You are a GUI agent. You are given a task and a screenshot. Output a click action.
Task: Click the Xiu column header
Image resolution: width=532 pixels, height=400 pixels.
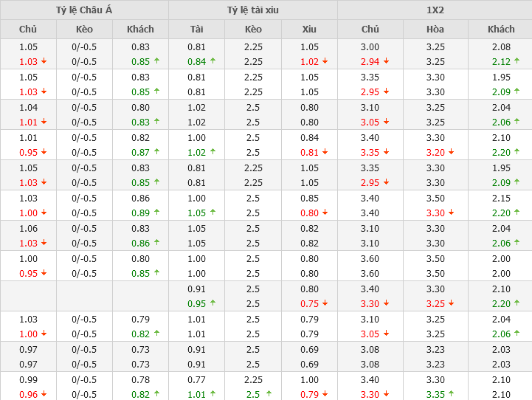click(x=309, y=29)
